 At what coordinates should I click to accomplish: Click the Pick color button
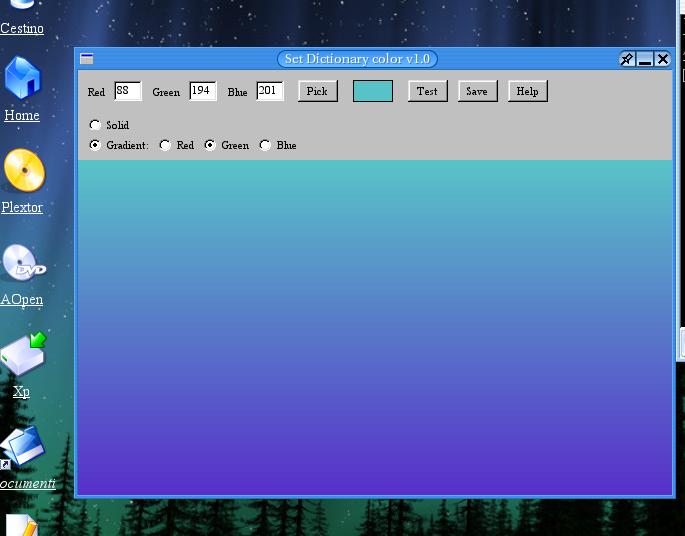click(318, 91)
